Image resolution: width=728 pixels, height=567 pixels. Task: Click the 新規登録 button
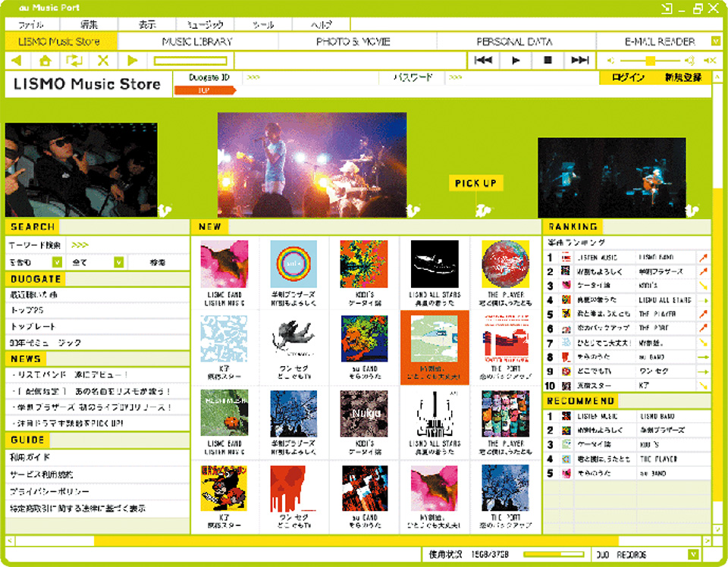tap(683, 77)
